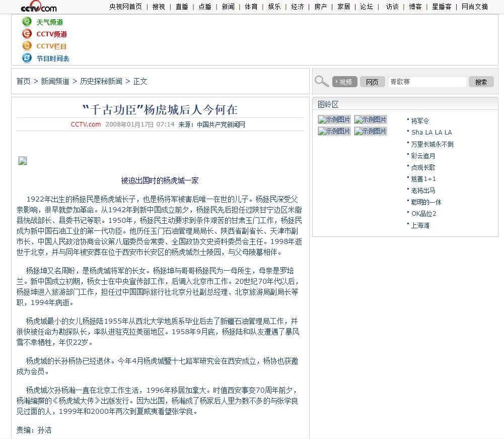Open the green 天气频道 icon
This screenshot has height=439, width=504.
pos(27,22)
